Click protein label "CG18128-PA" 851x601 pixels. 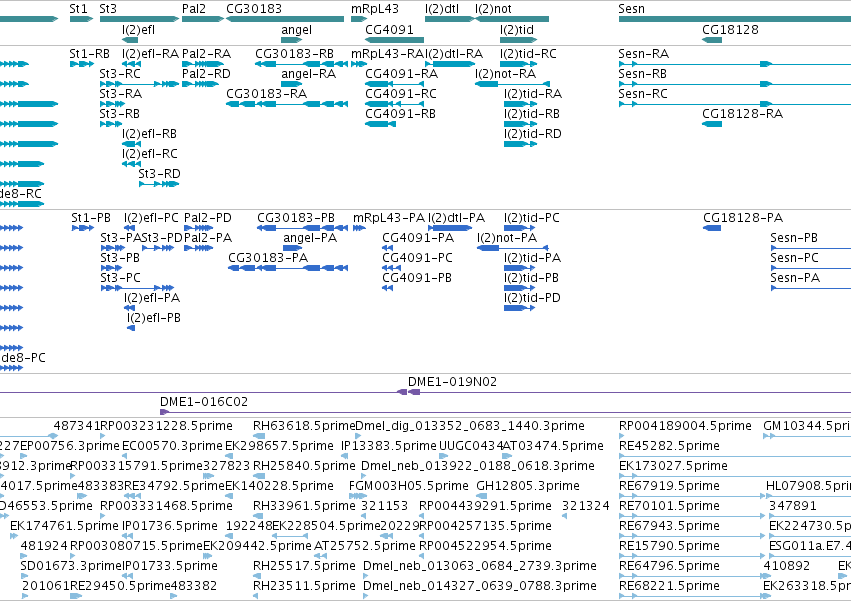[743, 218]
